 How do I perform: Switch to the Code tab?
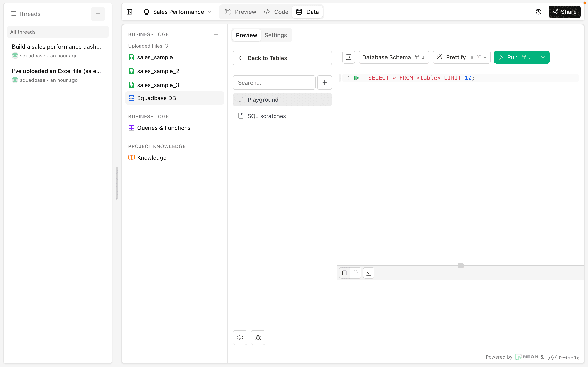tap(276, 12)
